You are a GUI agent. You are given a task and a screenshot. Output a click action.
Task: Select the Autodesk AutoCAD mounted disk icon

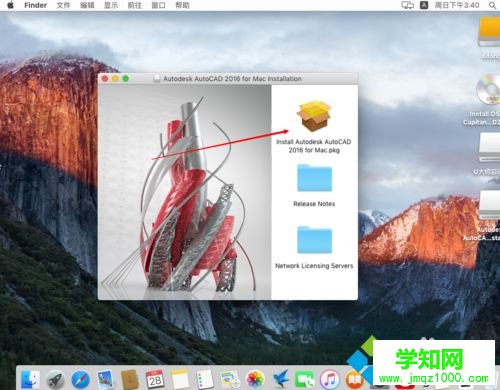click(489, 206)
